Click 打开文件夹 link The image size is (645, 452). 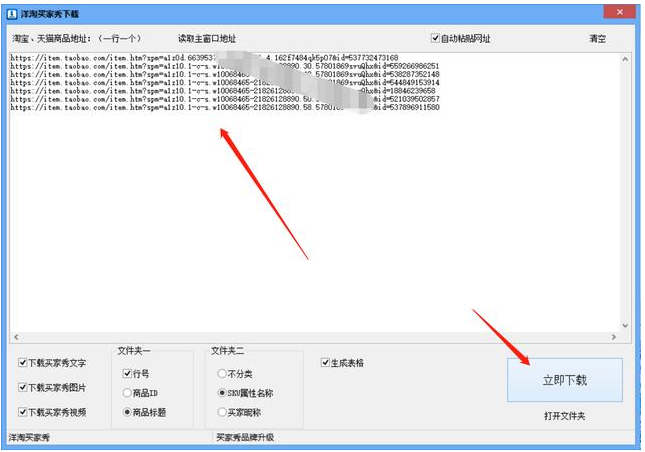564,416
